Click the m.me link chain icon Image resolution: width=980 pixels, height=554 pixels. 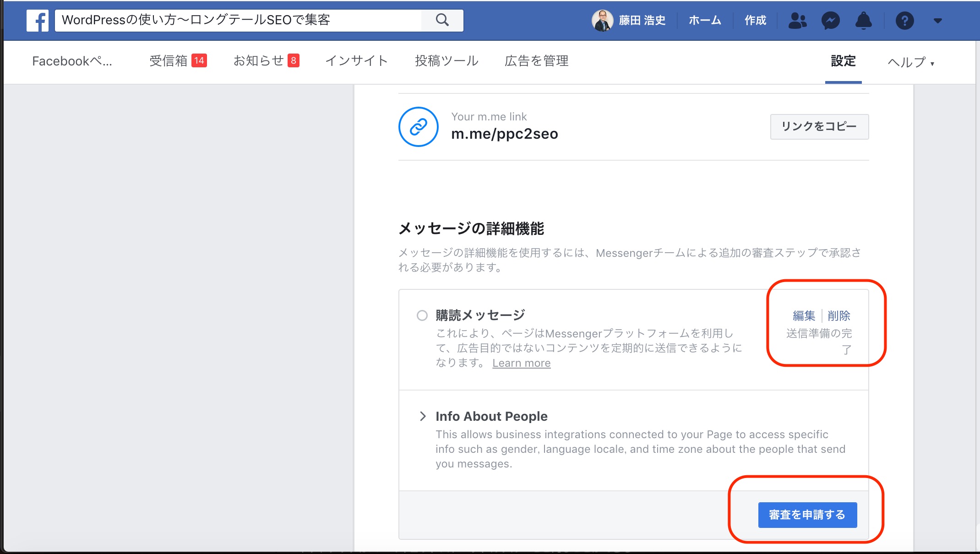pos(418,127)
